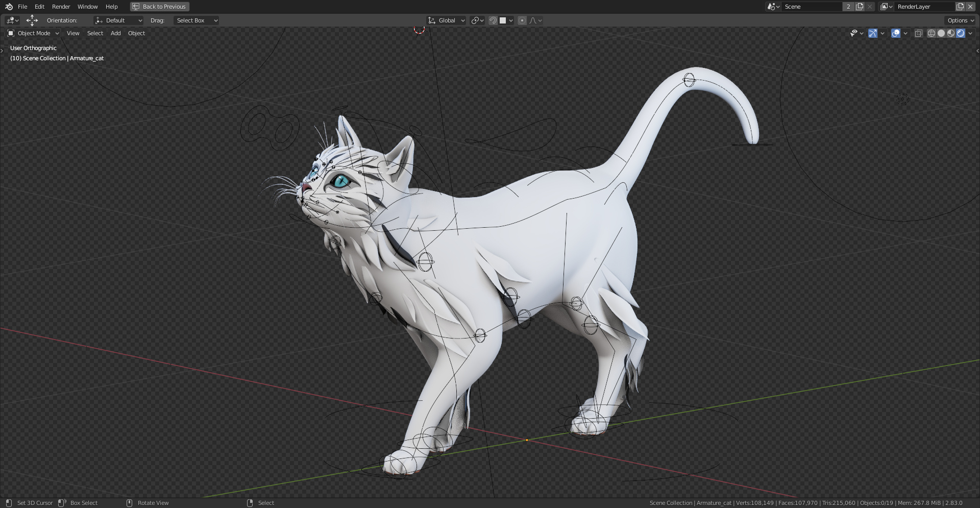This screenshot has height=508, width=980.
Task: Open the viewport View menu
Action: tap(73, 33)
